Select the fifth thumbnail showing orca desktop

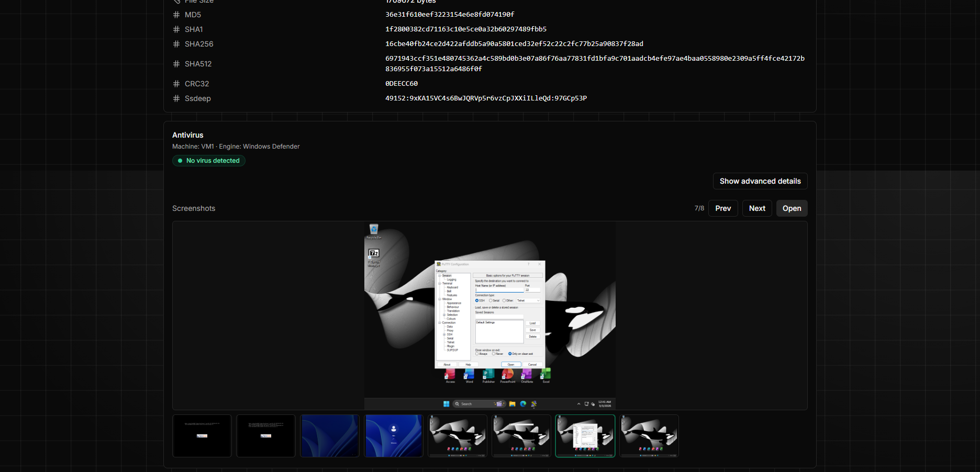tap(458, 436)
